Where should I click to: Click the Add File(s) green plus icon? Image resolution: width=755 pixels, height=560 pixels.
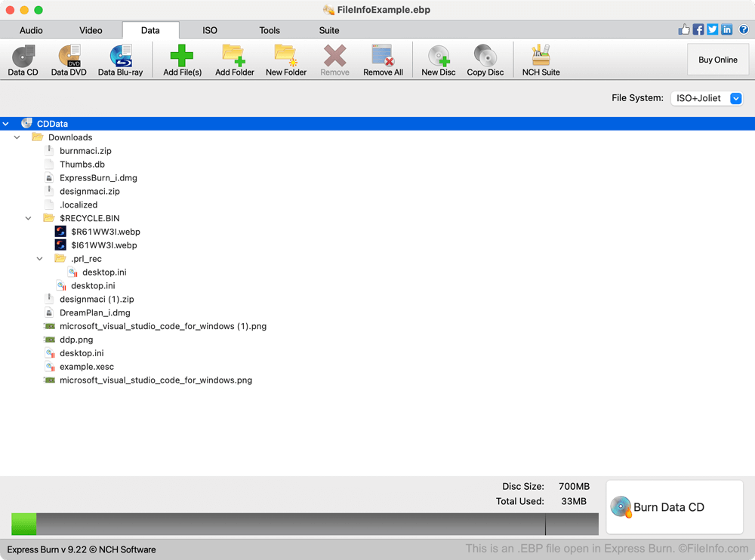pos(182,55)
